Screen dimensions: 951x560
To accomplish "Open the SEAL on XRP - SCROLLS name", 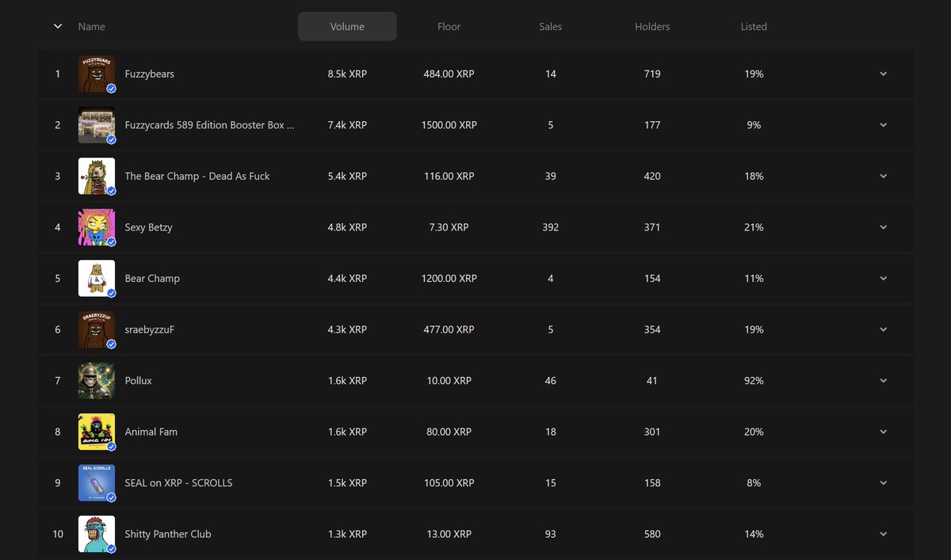I will (x=178, y=482).
